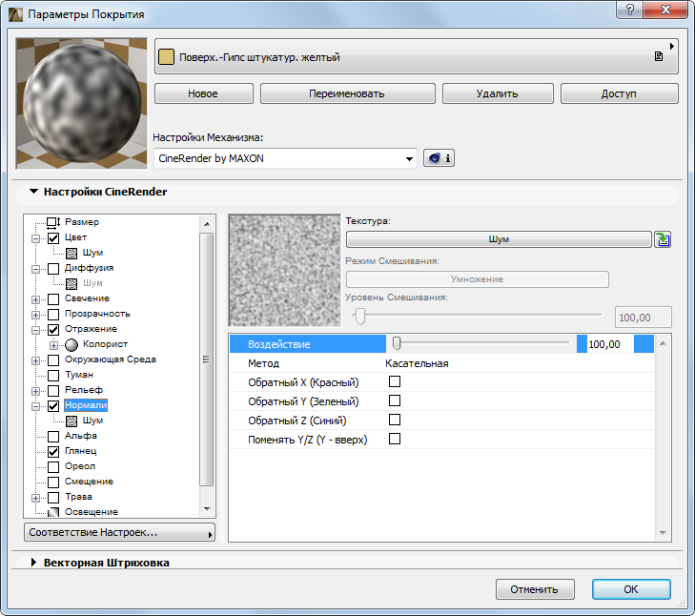
Task: Click the Колорист sphere icon
Action: click(x=72, y=344)
